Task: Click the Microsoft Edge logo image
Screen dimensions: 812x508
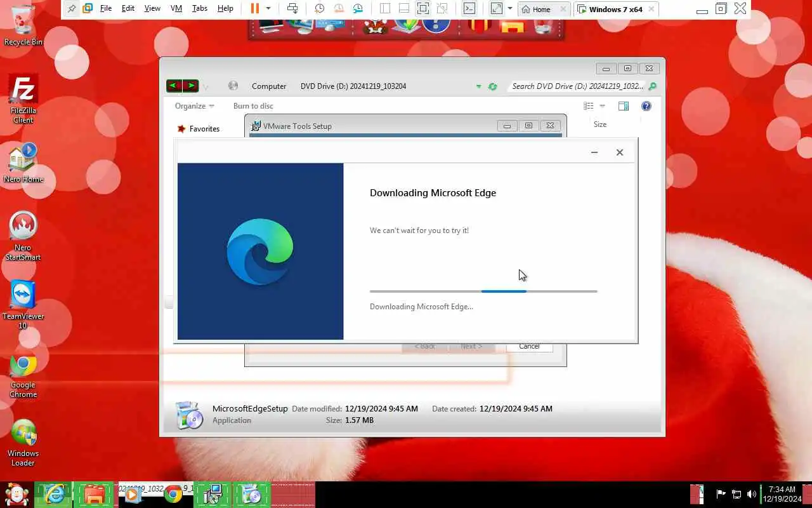Action: [260, 251]
